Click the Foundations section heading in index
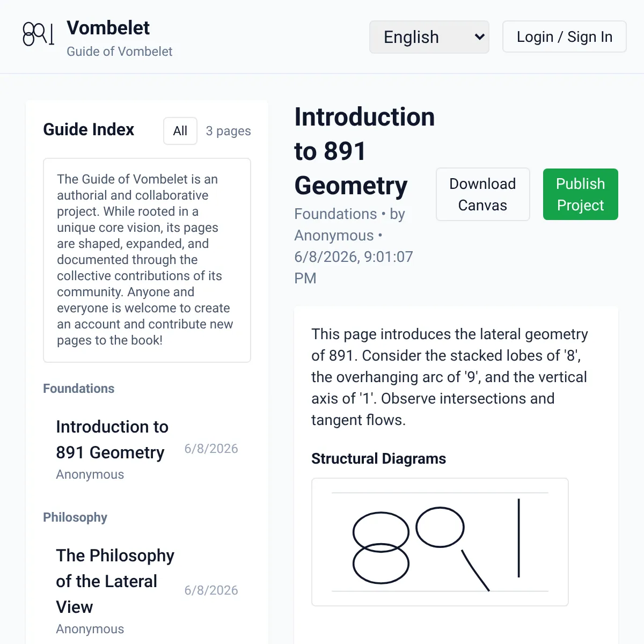The image size is (644, 644). point(79,389)
